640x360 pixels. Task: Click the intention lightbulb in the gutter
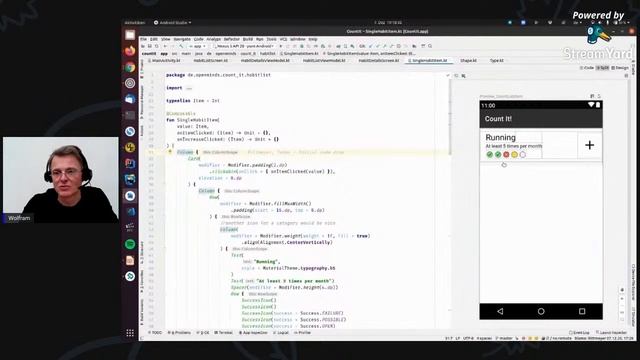170,152
